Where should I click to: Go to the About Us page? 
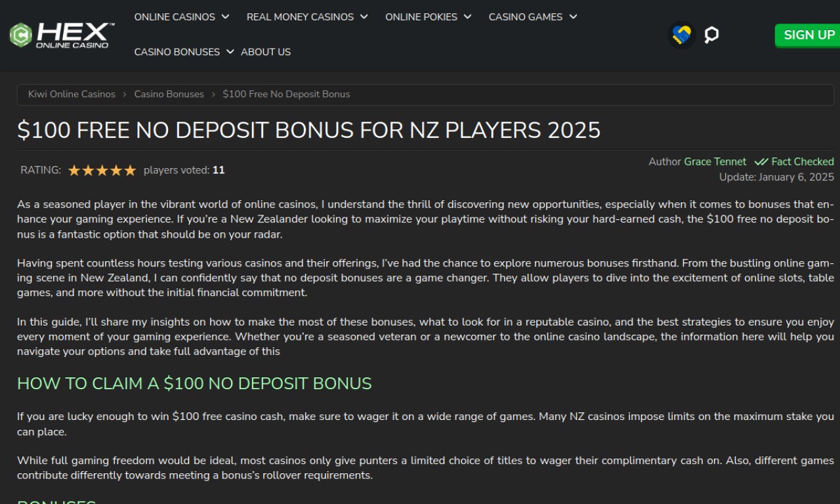(x=266, y=52)
